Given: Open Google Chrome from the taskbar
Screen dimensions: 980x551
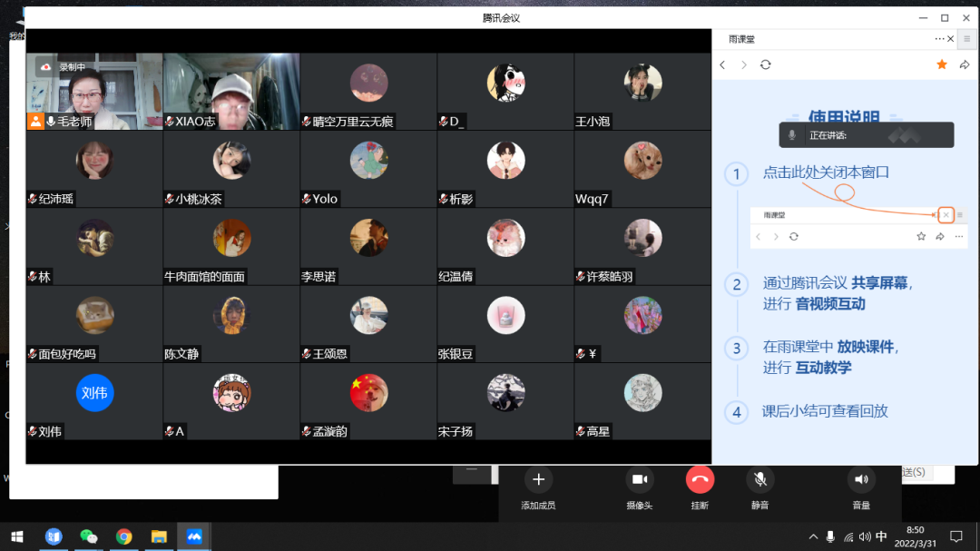Looking at the screenshot, I should coord(123,536).
